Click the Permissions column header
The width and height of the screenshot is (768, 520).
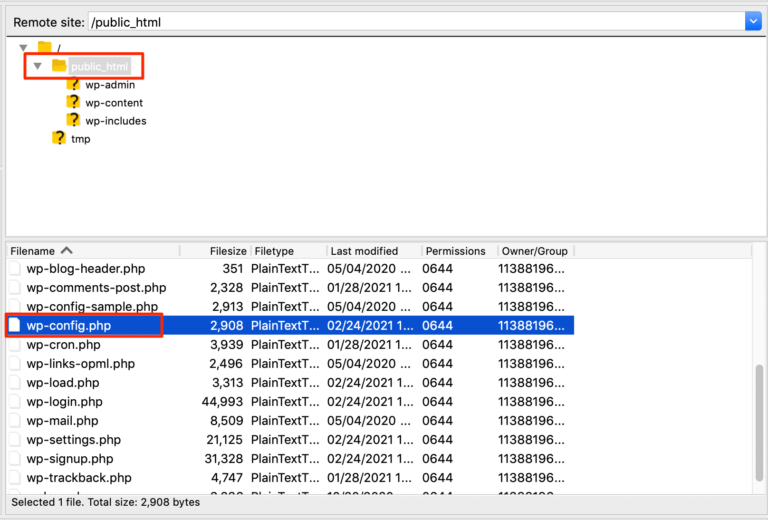[455, 251]
